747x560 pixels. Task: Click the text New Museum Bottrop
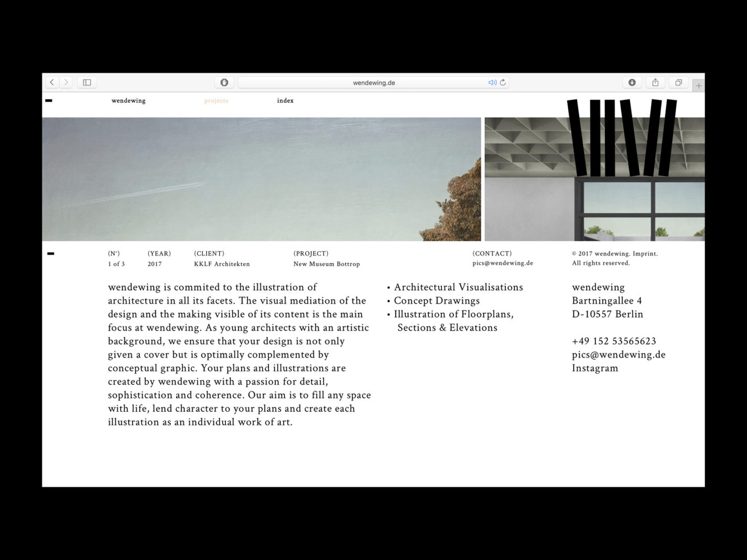327,264
